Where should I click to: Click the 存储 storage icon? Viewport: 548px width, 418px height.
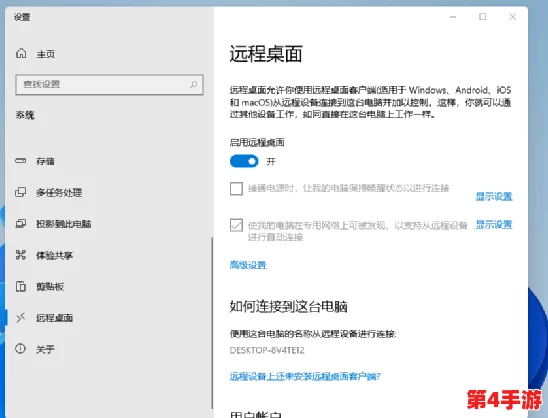pos(21,161)
